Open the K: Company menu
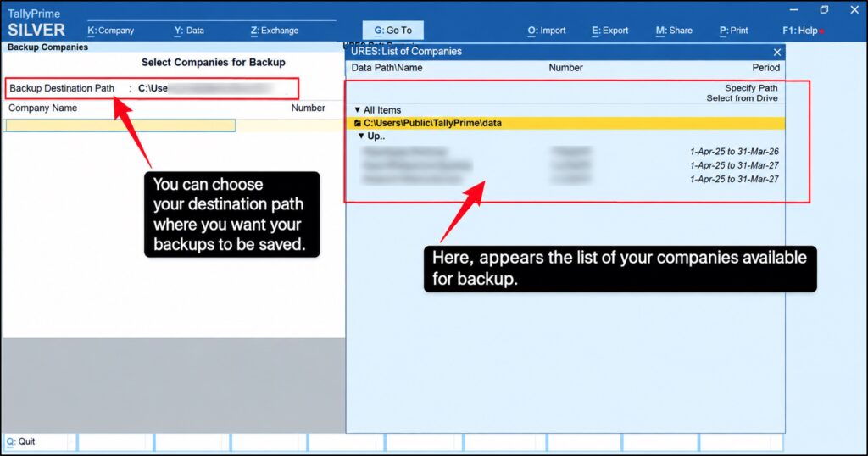This screenshot has height=456, width=868. click(x=111, y=31)
